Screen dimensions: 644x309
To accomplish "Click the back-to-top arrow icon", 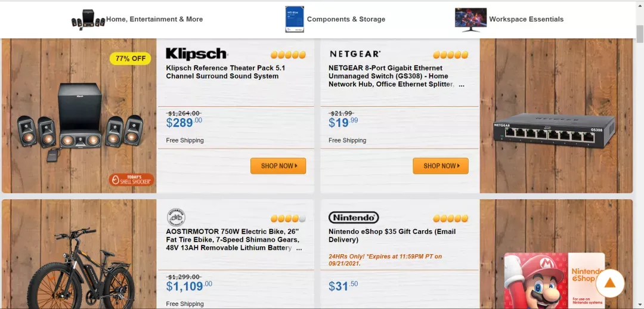I will point(610,283).
